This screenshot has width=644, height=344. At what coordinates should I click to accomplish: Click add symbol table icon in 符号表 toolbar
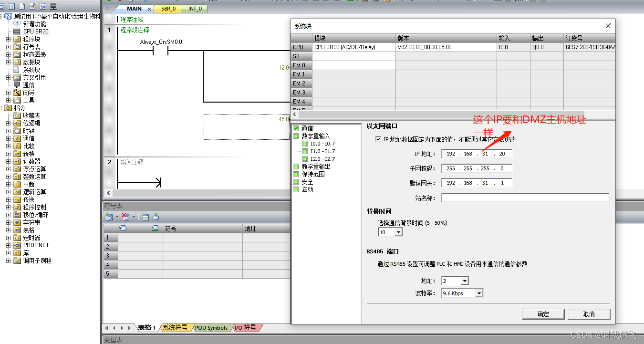coord(109,217)
